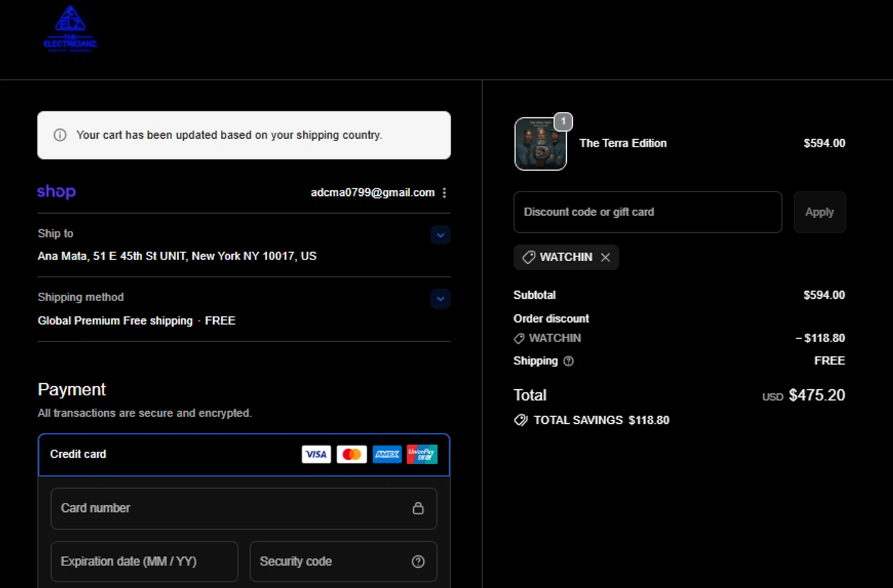Viewport: 893px width, 588px height.
Task: Click the American Express logo
Action: click(x=388, y=455)
